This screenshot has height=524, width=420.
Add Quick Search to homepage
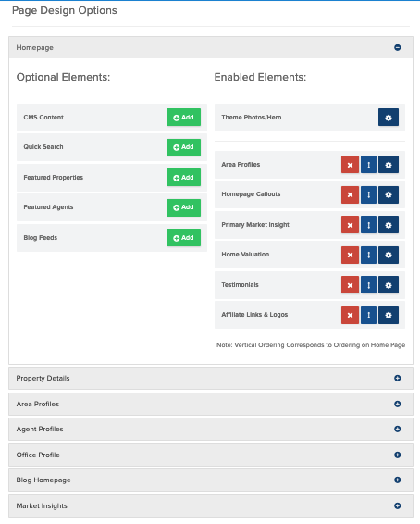click(183, 147)
